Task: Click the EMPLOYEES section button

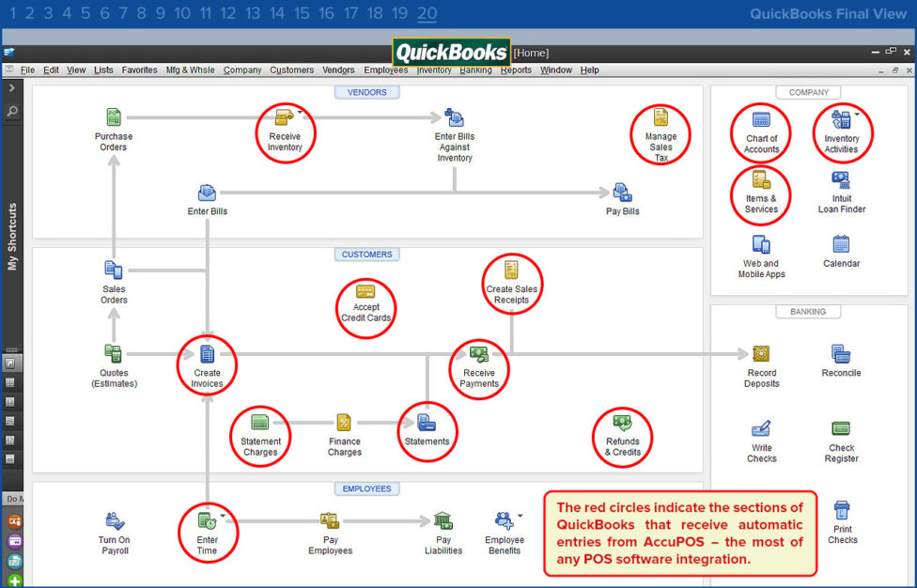Action: click(x=366, y=488)
